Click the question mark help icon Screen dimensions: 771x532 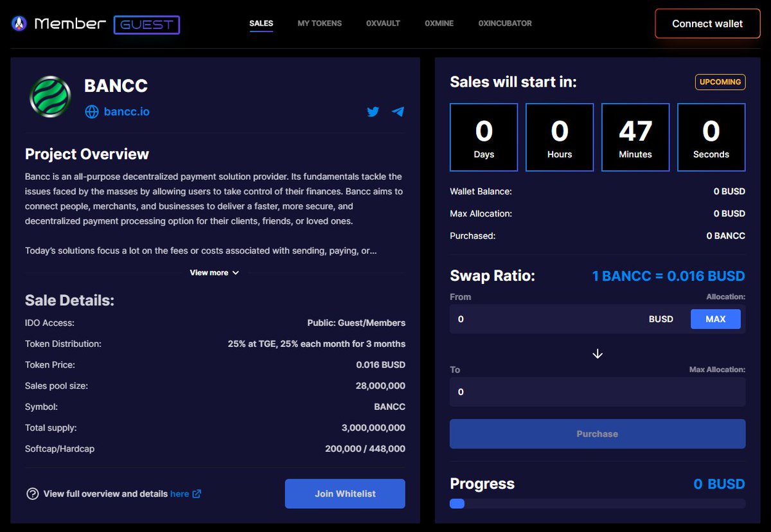point(32,494)
